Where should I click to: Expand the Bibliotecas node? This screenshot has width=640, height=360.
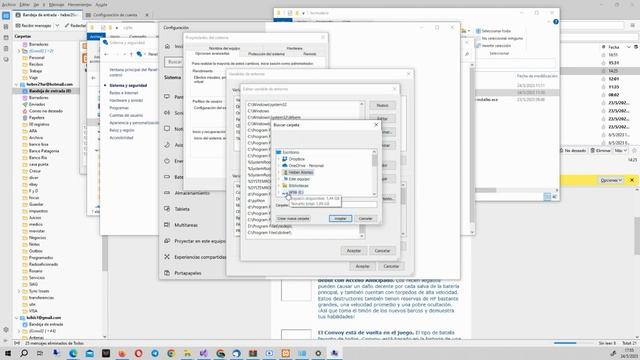(279, 185)
